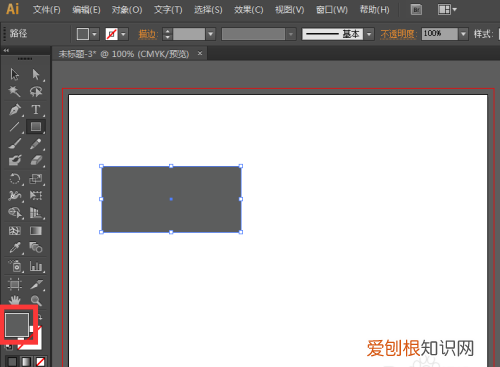Open the 窗口(W) menu
Image resolution: width=500 pixels, height=367 pixels.
tap(332, 10)
